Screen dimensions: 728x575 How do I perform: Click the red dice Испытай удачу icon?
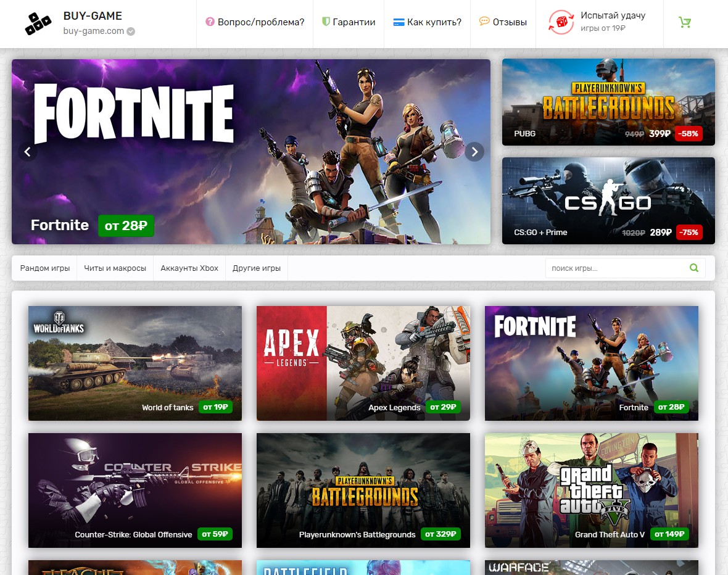[561, 22]
